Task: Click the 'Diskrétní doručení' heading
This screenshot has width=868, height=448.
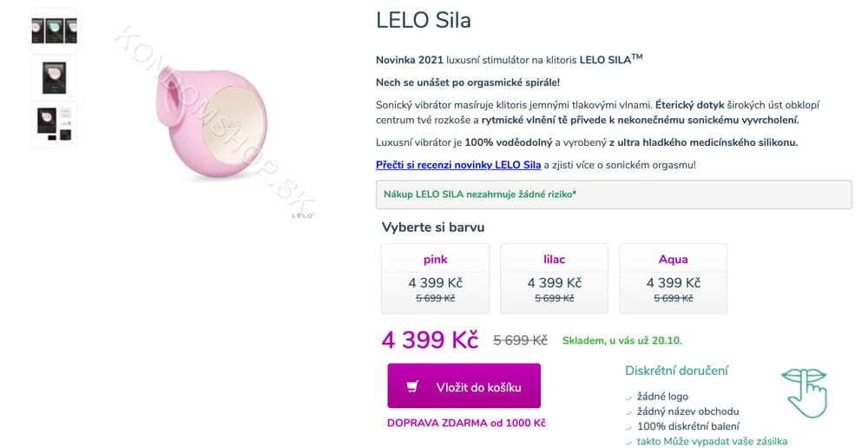Action: tap(676, 371)
